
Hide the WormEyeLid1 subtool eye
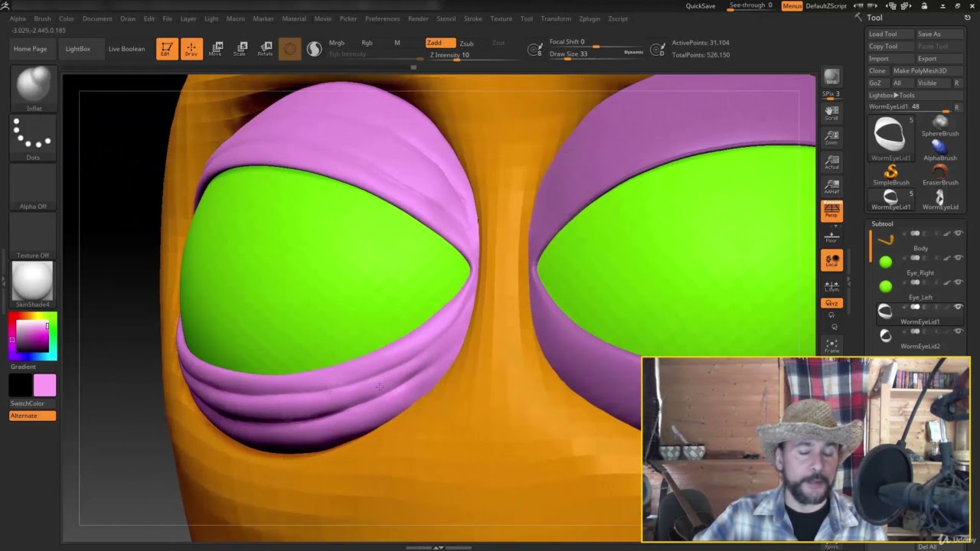click(958, 307)
